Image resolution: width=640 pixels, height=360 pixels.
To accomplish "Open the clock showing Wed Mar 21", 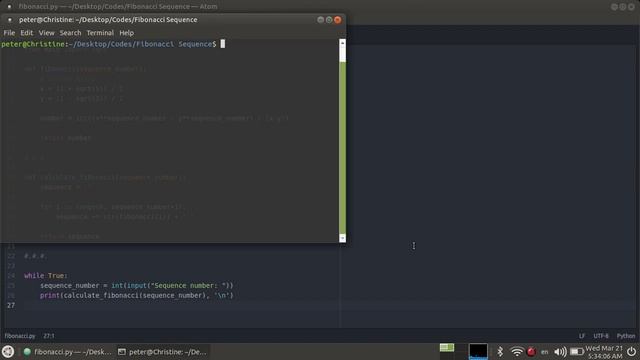I will pos(604,352).
